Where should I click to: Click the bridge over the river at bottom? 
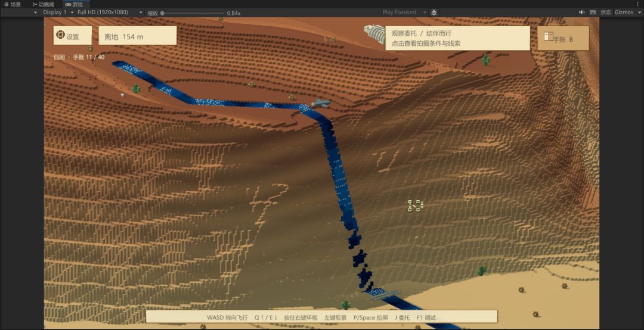tap(386, 294)
